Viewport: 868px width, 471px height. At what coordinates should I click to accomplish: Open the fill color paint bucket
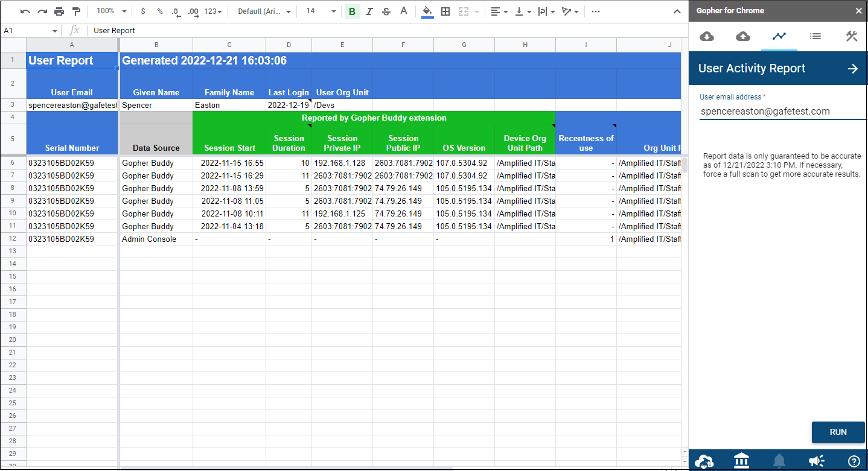click(427, 11)
